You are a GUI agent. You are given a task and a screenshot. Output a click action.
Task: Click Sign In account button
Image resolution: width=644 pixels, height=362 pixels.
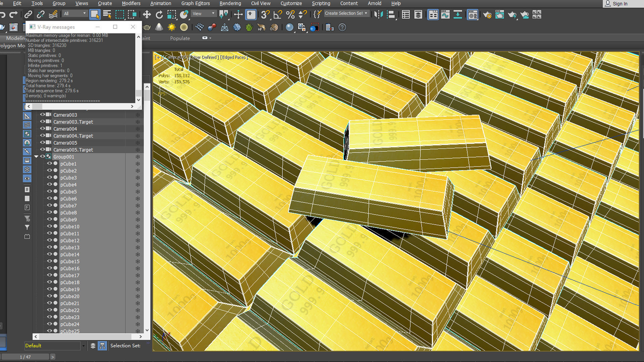(616, 4)
